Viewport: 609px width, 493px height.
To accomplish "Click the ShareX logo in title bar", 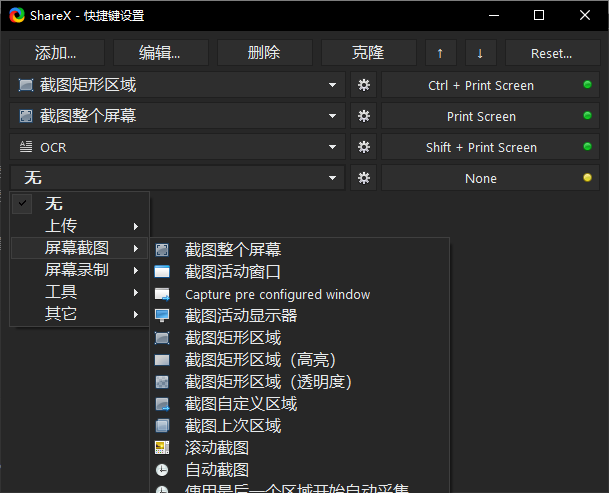I will 17,15.
